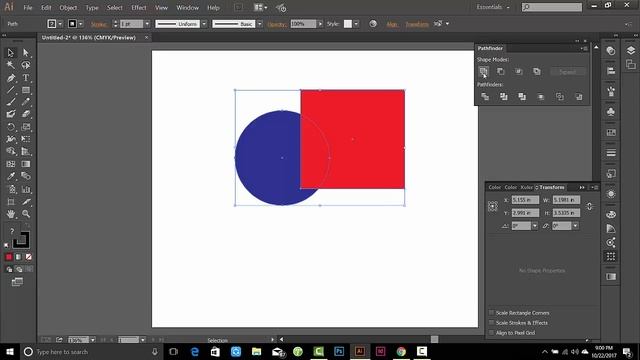Screen dimensions: 640x360
Task: Open Basic brush definition dropdown
Action: pos(260,24)
